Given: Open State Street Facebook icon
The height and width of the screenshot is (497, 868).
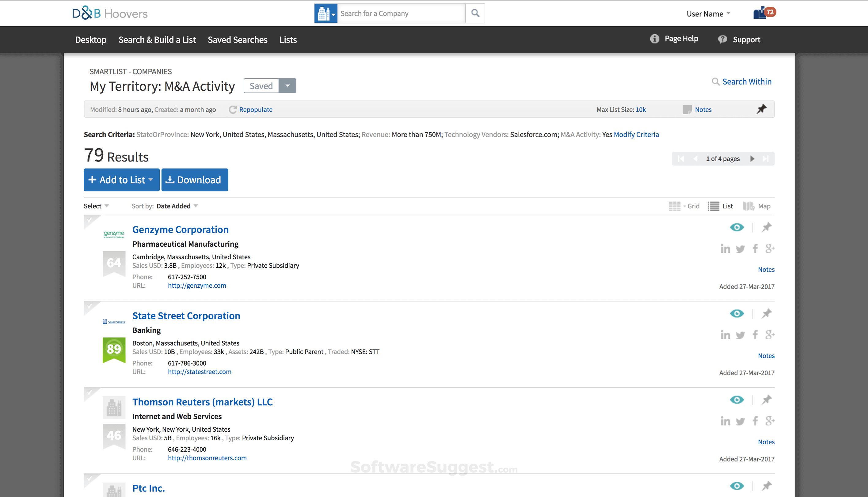Looking at the screenshot, I should (x=755, y=335).
